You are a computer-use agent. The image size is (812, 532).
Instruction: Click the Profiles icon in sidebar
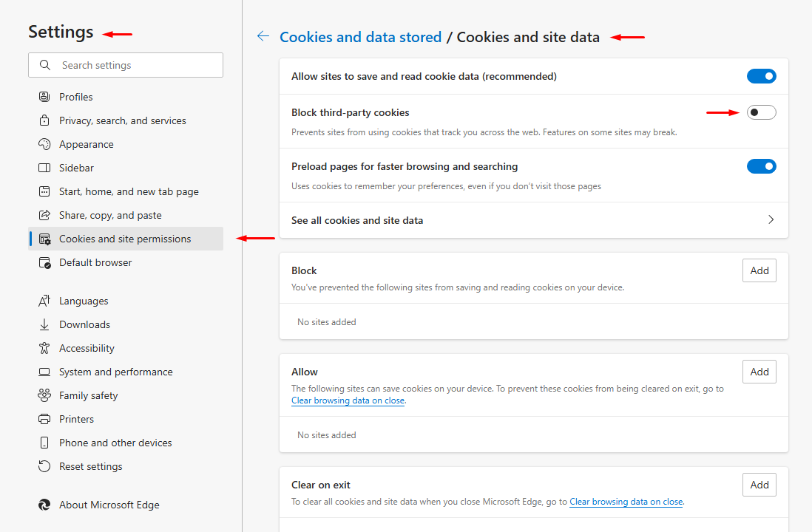44,97
